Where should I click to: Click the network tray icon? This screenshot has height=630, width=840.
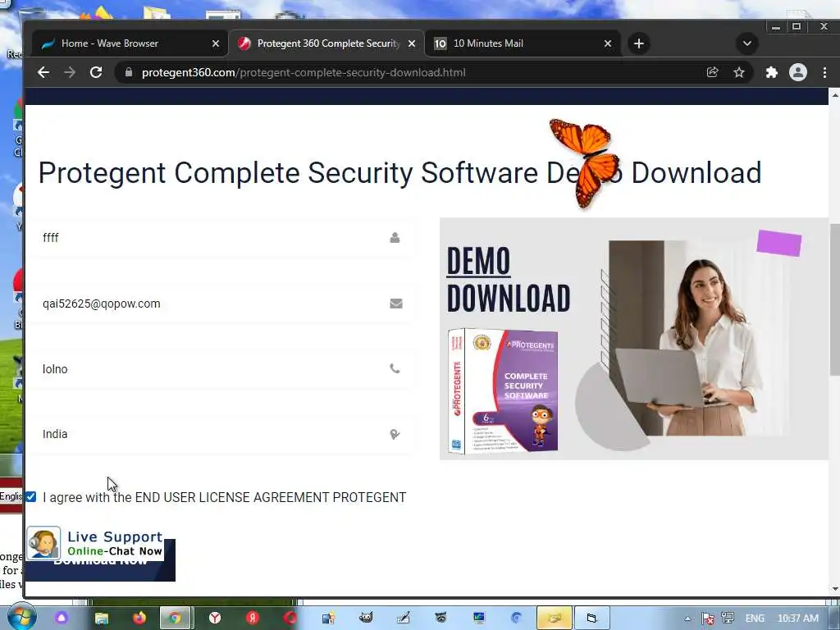click(728, 619)
